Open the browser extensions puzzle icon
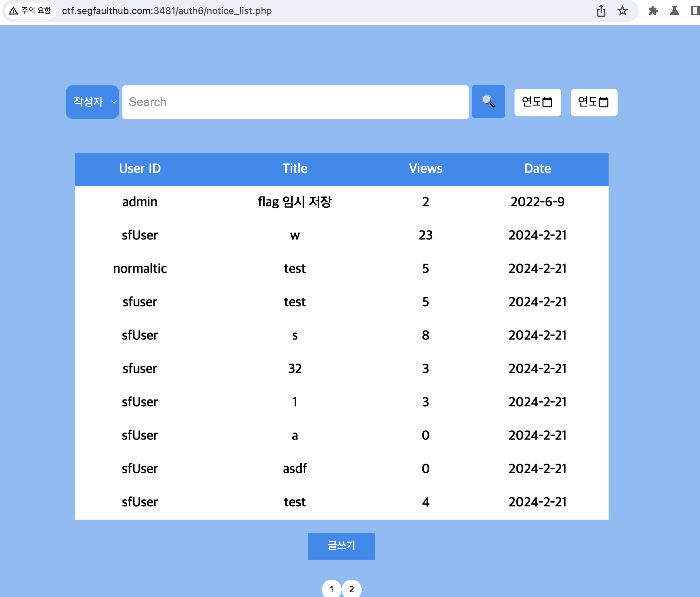The height and width of the screenshot is (597, 700). click(x=653, y=11)
